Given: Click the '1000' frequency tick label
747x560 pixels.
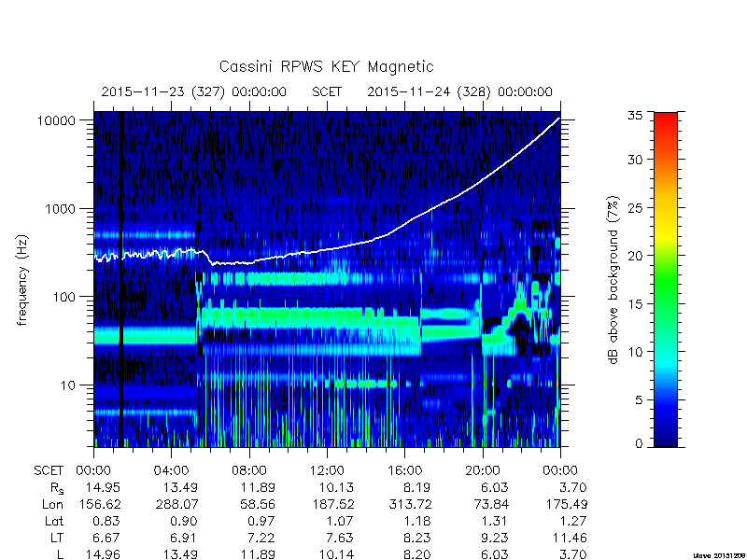Looking at the screenshot, I should (61, 209).
